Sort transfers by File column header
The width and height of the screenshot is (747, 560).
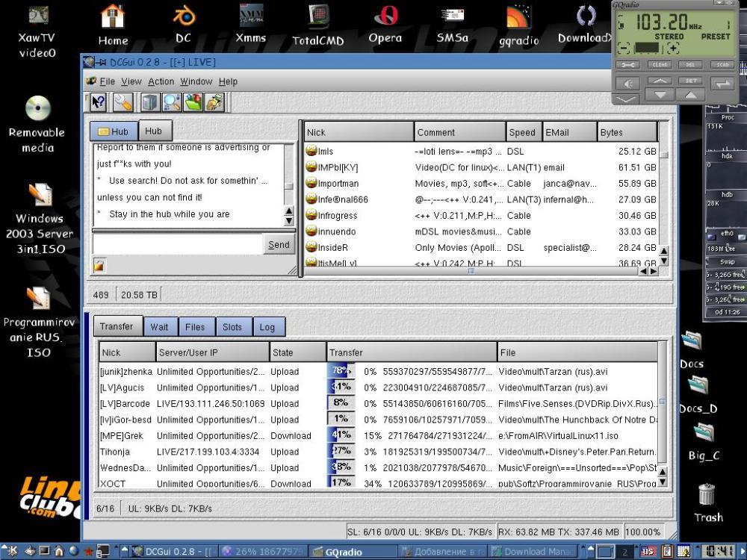[577, 352]
